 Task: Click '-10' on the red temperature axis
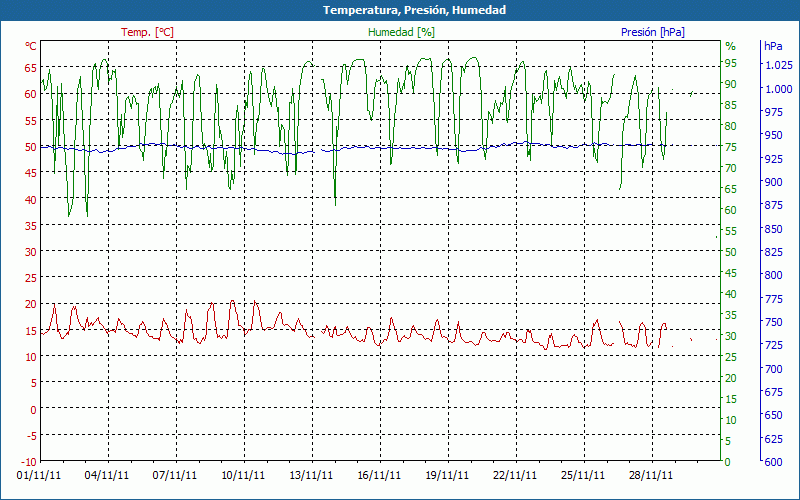pos(30,462)
